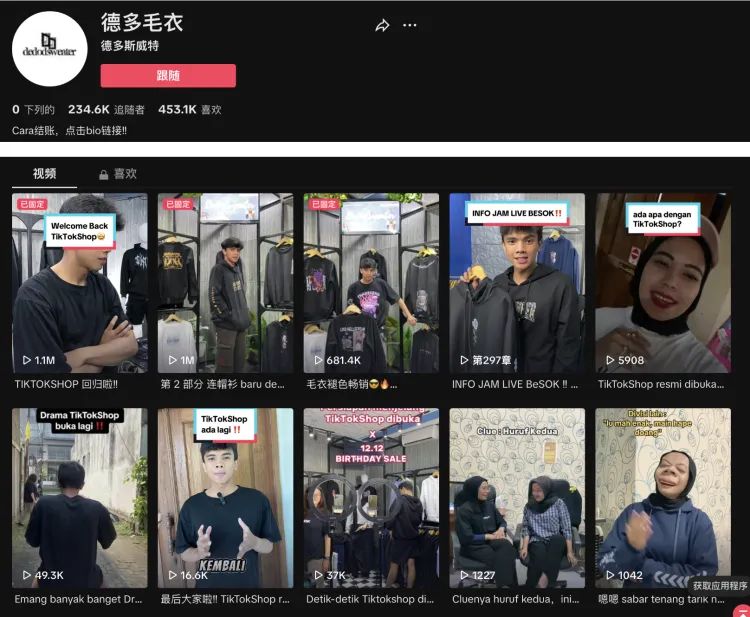Screen dimensions: 750x617
Task: Click the lock icon beside 喜欢
Action: coord(103,175)
